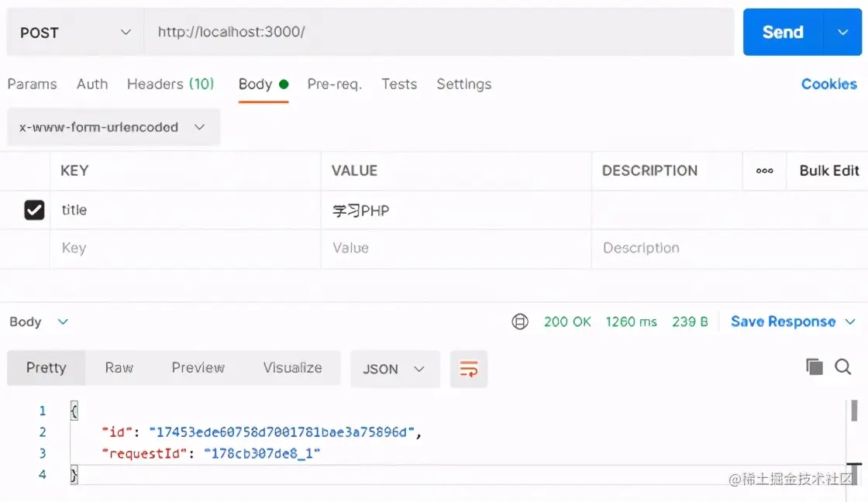Switch to the Headers (10) tab

(x=170, y=84)
